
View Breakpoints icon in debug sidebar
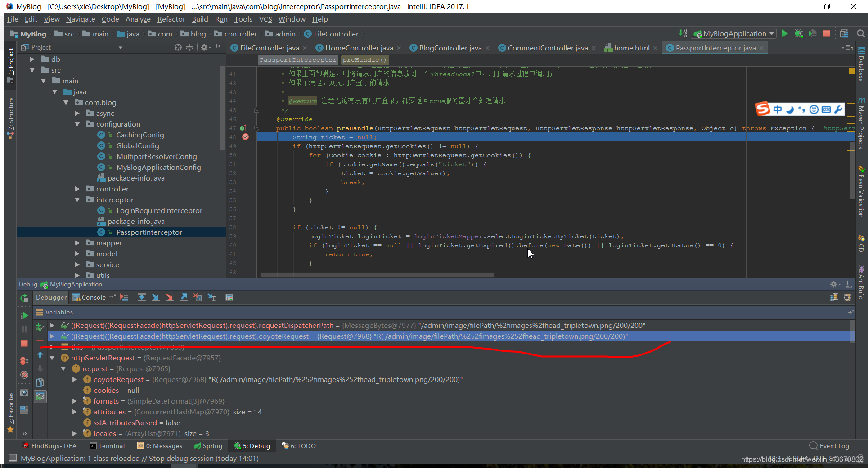click(24, 361)
